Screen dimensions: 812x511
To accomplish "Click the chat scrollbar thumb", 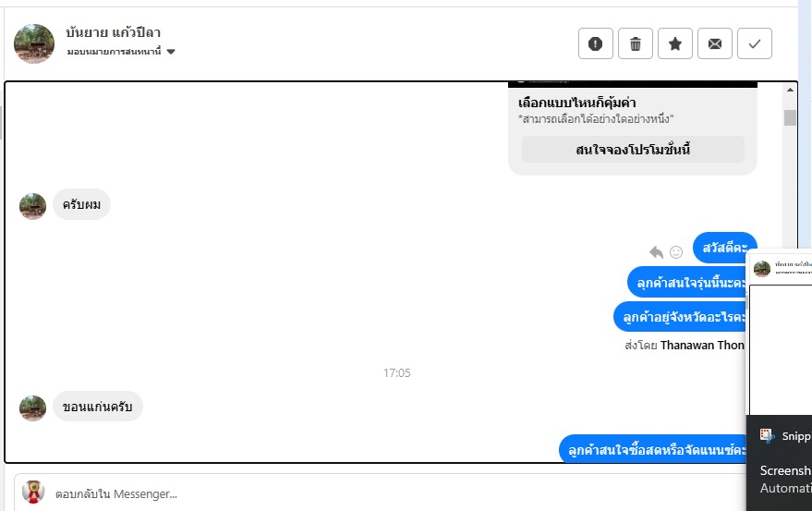I will point(790,117).
